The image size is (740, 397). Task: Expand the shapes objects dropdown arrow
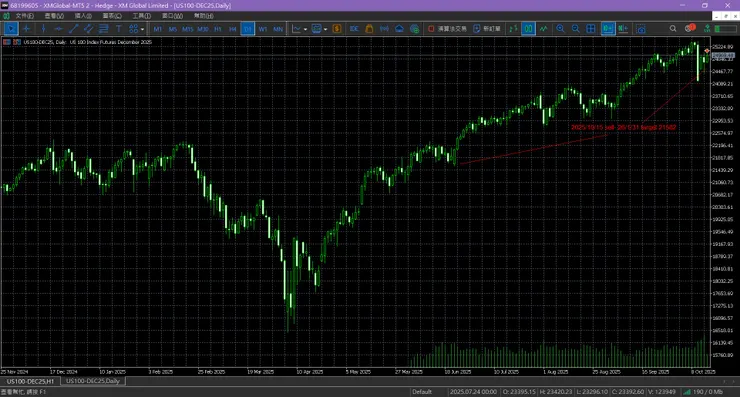click(142, 29)
